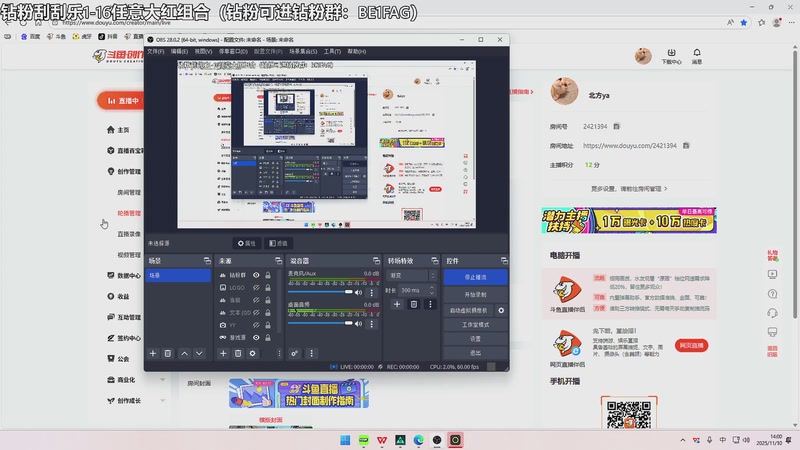Open Sources panel extra three-dot menu
This screenshot has height=450, width=800.
pyautogui.click(x=279, y=353)
